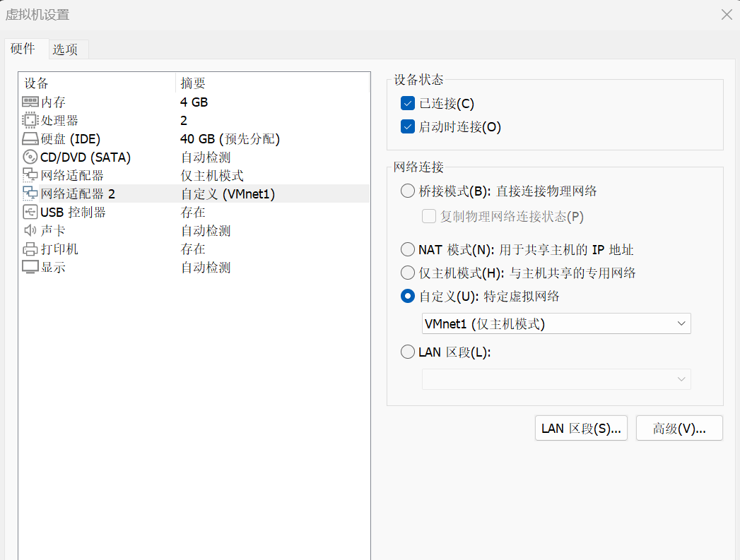740x560 pixels.
Task: Select 仅主机模式(H) radio button
Action: click(x=407, y=273)
